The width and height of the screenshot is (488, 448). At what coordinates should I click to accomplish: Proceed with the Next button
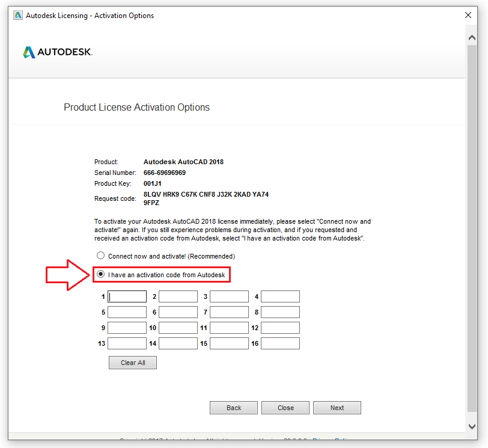(x=337, y=408)
